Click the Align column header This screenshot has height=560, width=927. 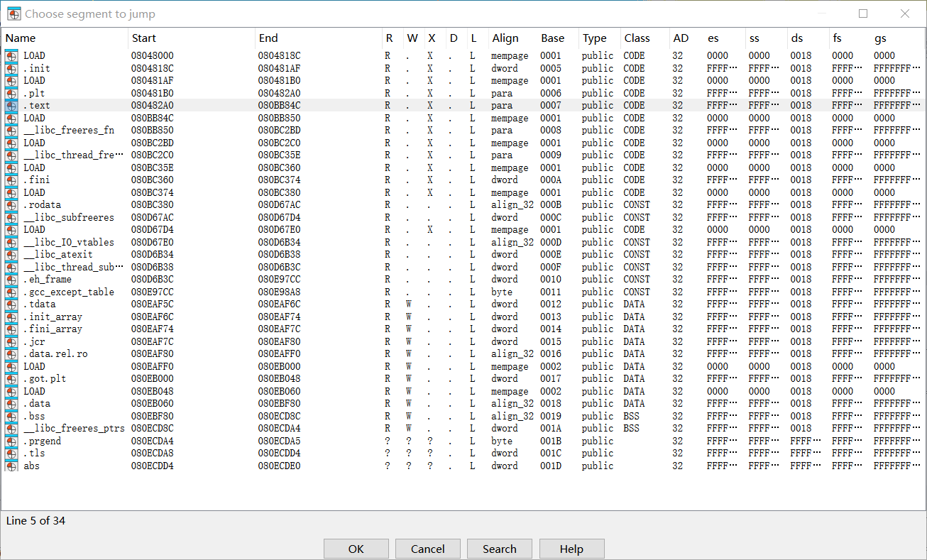tap(505, 38)
